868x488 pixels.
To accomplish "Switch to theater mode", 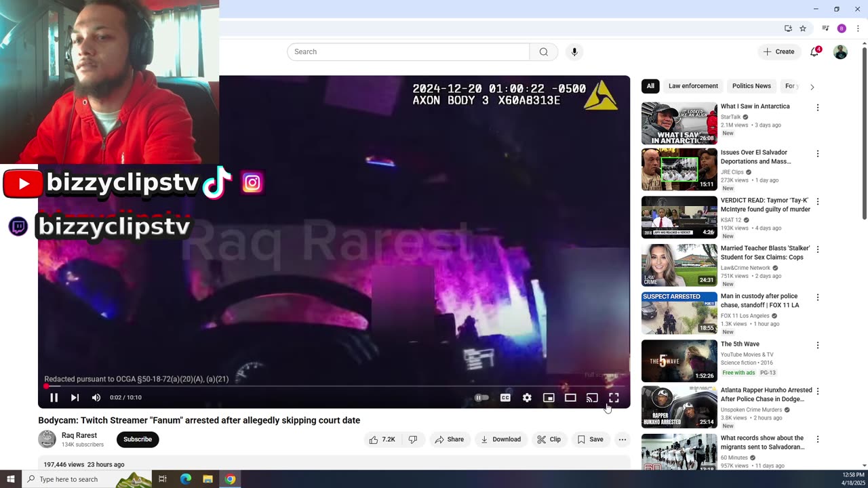I will 570,398.
